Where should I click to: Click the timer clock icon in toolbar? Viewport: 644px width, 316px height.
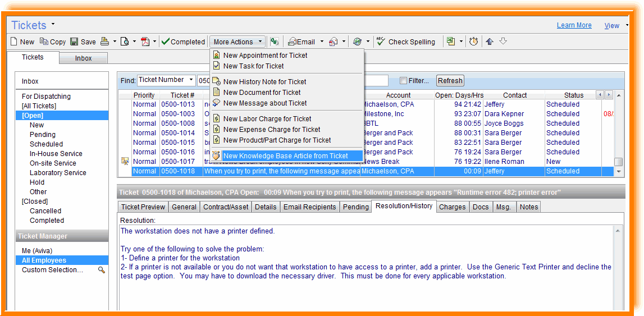point(473,42)
